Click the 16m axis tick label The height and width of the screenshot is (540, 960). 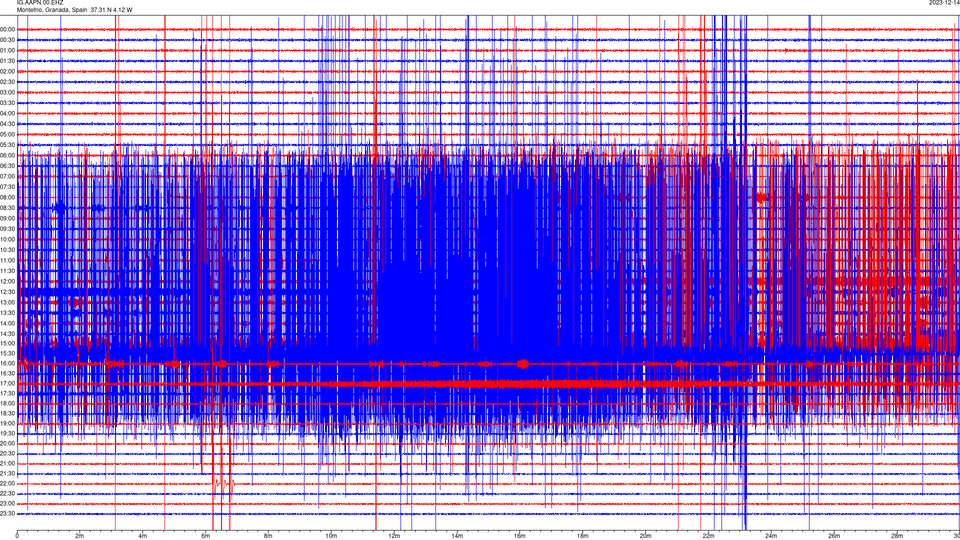520,536
